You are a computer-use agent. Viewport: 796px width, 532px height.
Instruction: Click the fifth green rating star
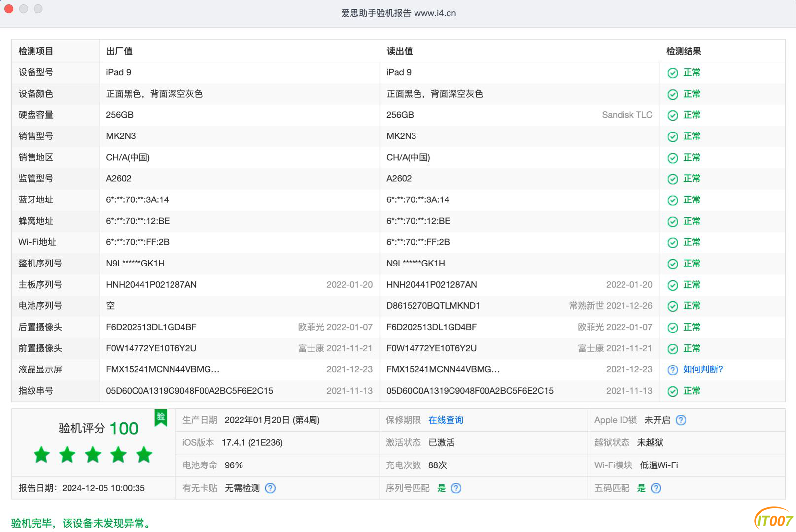(144, 455)
